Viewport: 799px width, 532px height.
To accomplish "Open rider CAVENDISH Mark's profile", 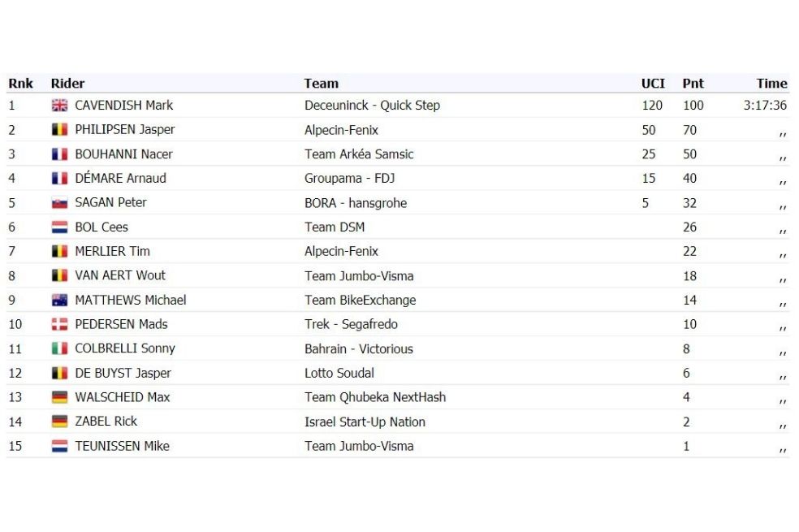I will (123, 106).
